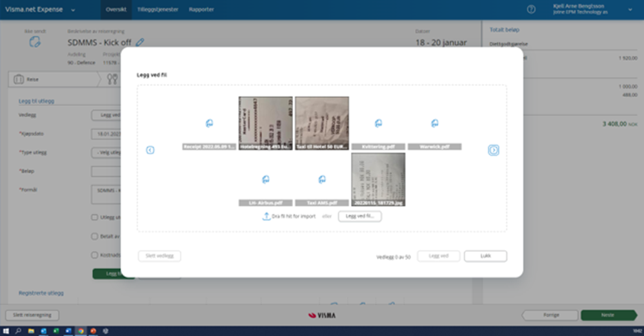The image size is (644, 336).
Task: Select the Taxi AMS.pdf attachment icon
Action: pyautogui.click(x=322, y=180)
